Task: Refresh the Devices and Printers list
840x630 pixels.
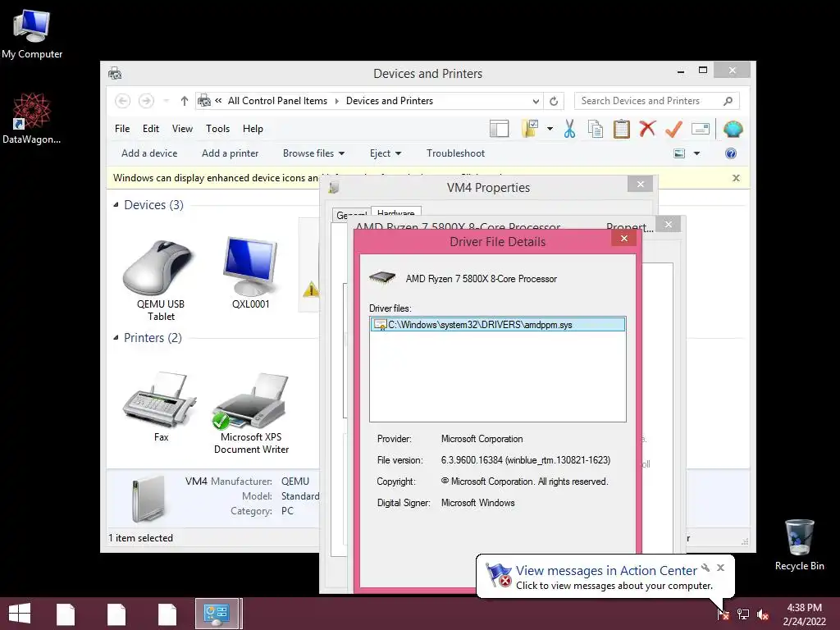Action: pyautogui.click(x=554, y=101)
